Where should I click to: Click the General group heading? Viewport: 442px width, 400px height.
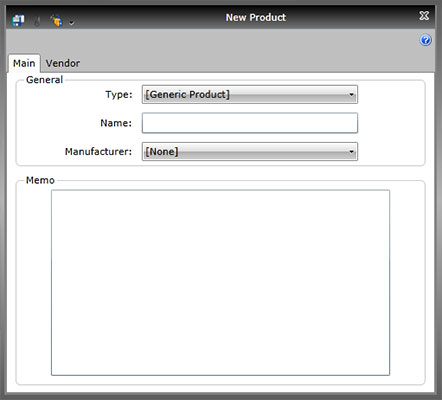[44, 80]
